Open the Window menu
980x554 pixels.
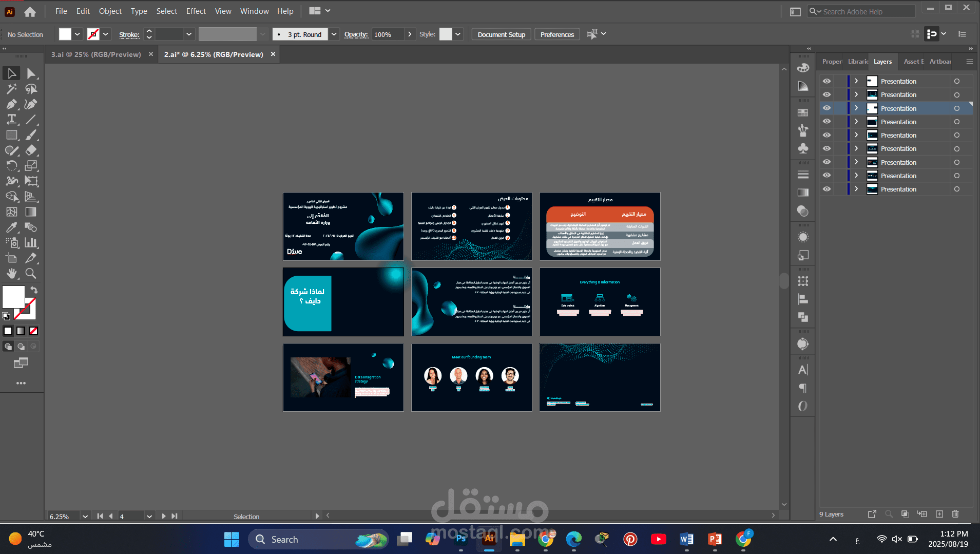[254, 11]
